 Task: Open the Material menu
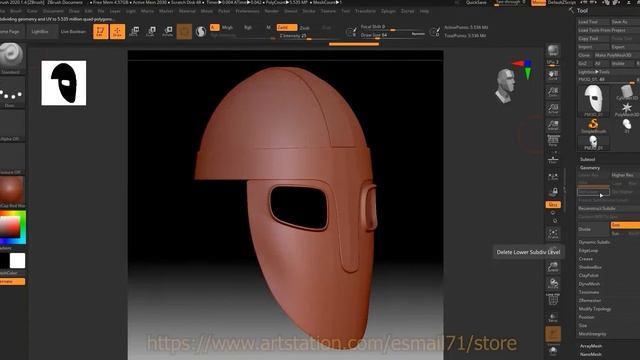[187, 11]
